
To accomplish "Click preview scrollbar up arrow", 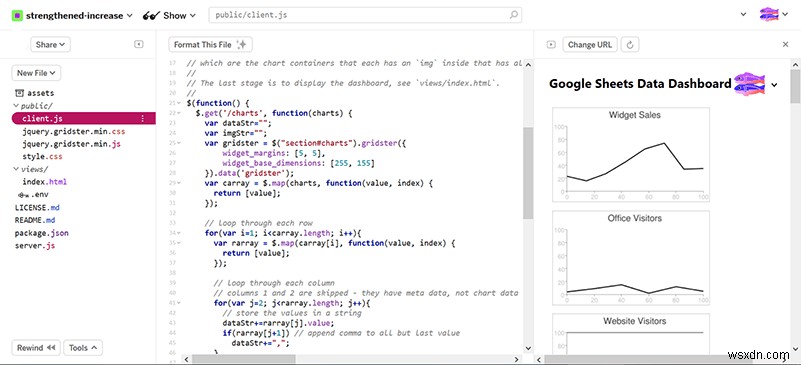I will [795, 64].
